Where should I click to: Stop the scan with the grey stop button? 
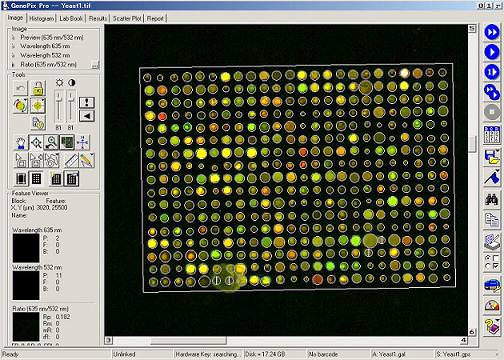pos(492,112)
